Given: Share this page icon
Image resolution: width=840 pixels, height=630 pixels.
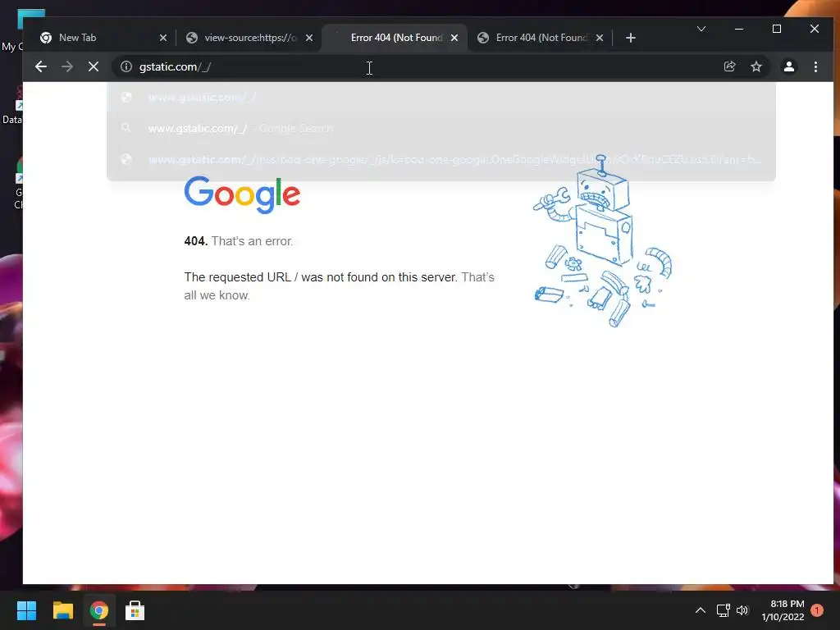Looking at the screenshot, I should tap(729, 66).
